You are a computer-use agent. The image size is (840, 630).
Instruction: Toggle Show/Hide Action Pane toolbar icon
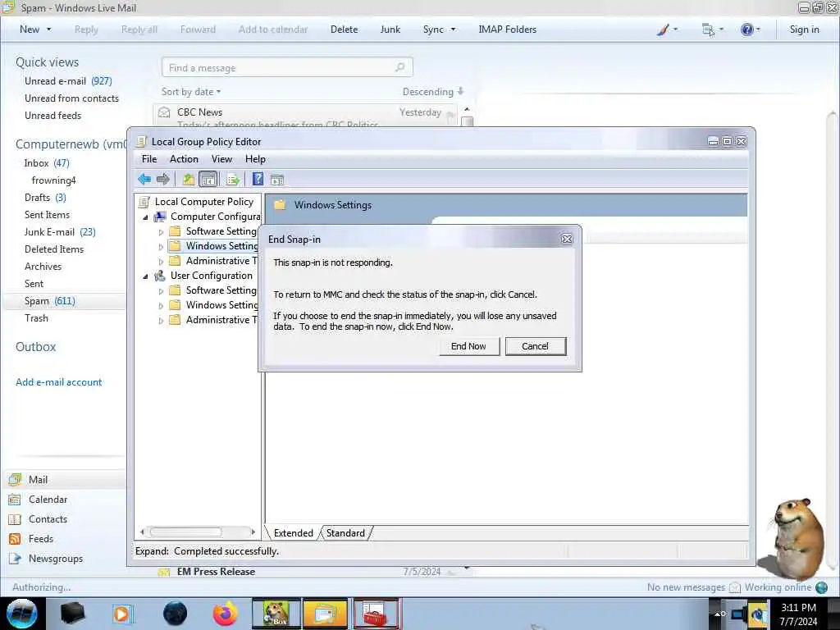pyautogui.click(x=277, y=180)
